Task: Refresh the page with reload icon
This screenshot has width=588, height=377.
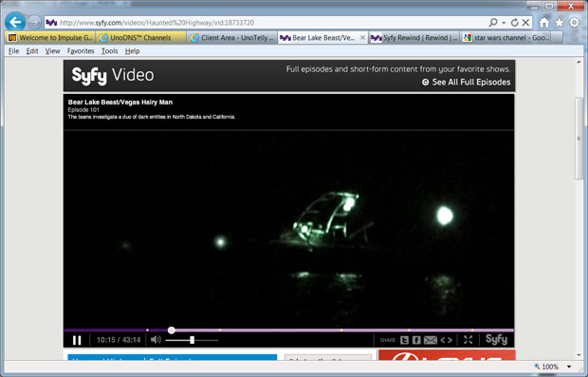Action: click(514, 23)
